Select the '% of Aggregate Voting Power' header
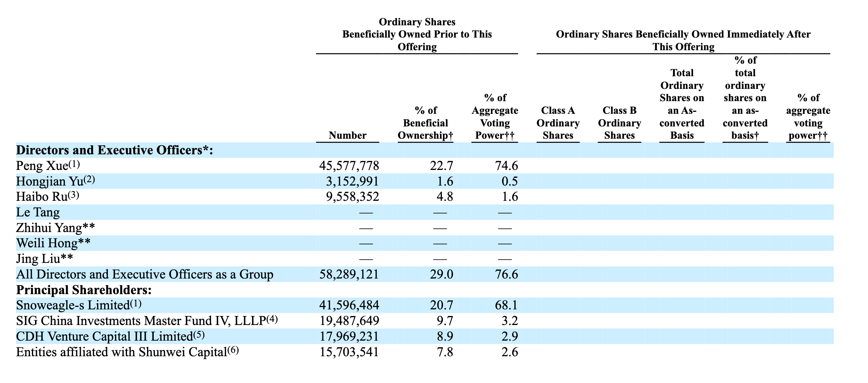Image resolution: width=868 pixels, height=383 pixels. coord(495,117)
